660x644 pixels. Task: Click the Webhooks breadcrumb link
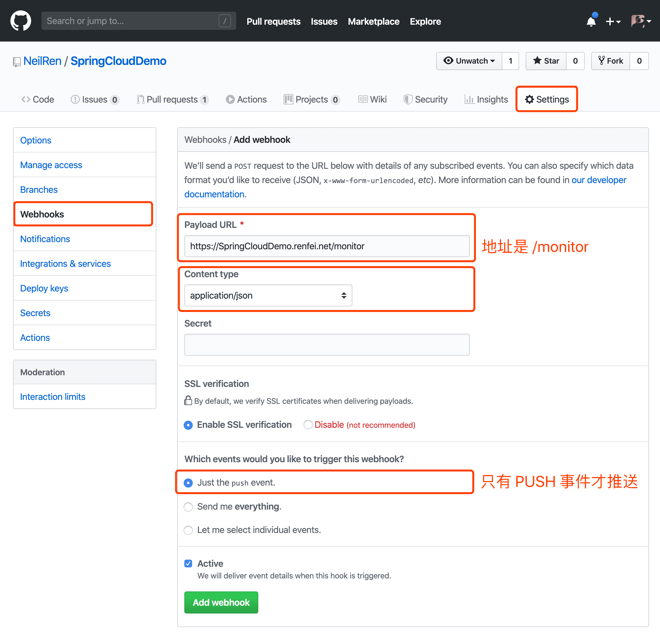205,140
